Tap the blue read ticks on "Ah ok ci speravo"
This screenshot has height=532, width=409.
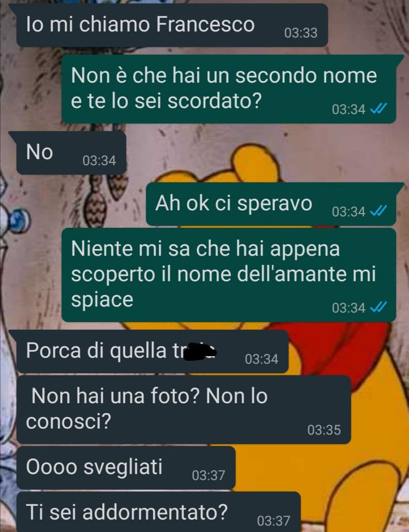tap(378, 212)
